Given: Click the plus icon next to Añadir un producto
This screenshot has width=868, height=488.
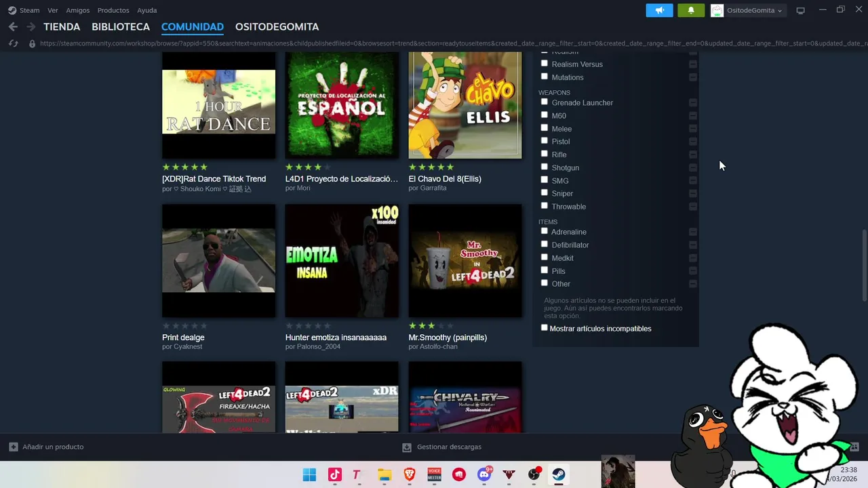Looking at the screenshot, I should [14, 447].
